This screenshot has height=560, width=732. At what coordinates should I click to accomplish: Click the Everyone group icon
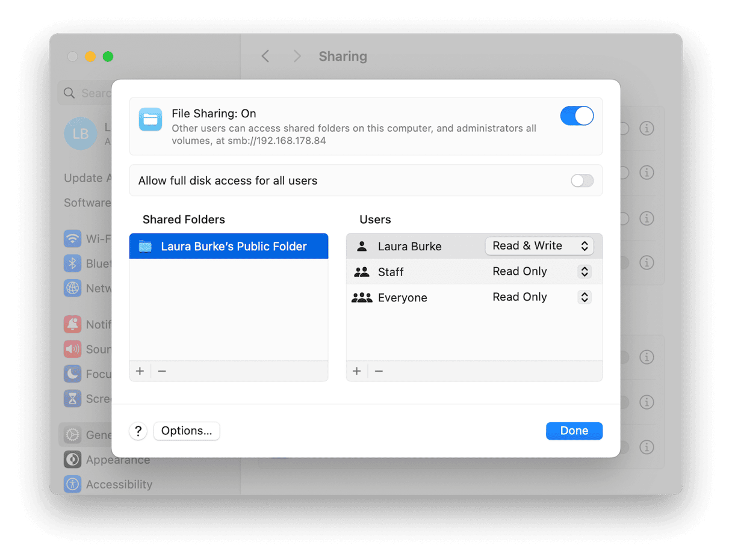362,297
